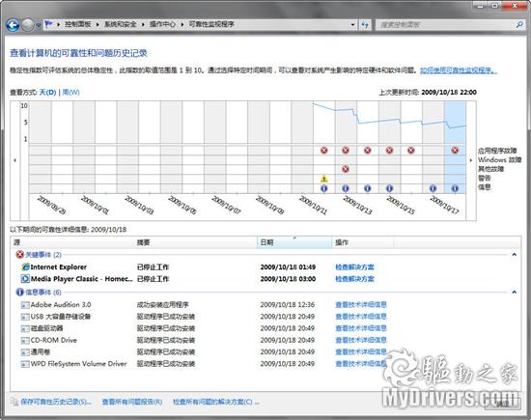Click application failure icon on 2009/10/16

click(x=410, y=150)
